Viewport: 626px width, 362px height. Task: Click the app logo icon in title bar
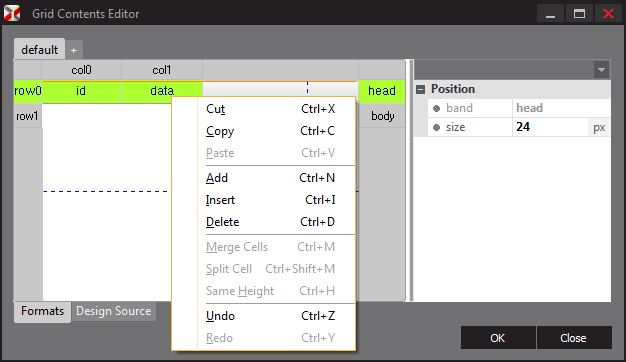click(12, 13)
